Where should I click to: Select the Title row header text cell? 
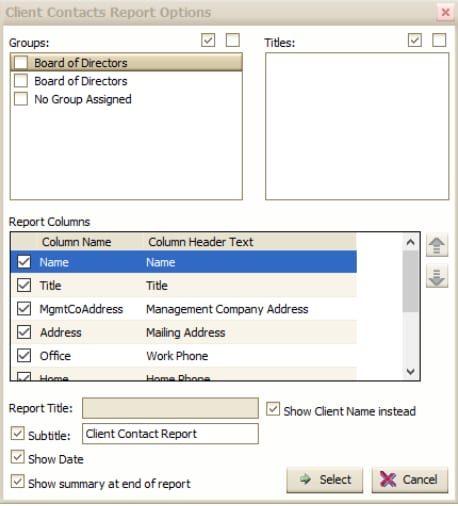[157, 286]
